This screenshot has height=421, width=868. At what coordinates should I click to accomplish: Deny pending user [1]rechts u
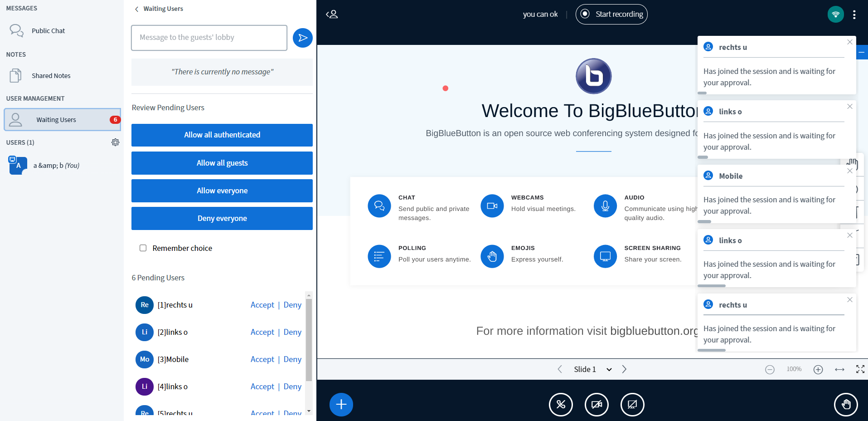click(292, 305)
